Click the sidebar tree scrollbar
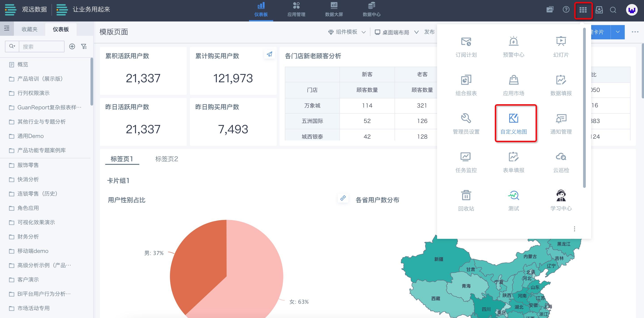644x318 pixels. pos(92,82)
